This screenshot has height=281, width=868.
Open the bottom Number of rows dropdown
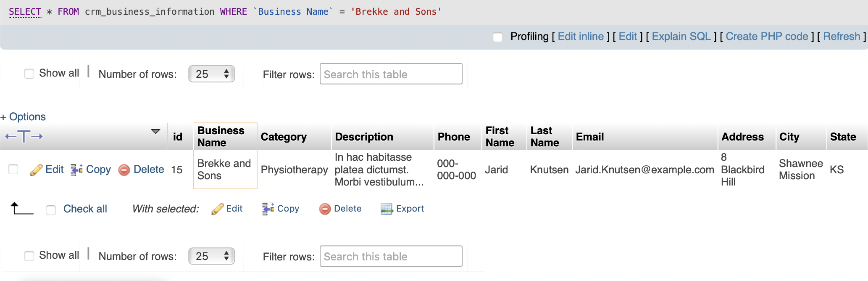[211, 256]
